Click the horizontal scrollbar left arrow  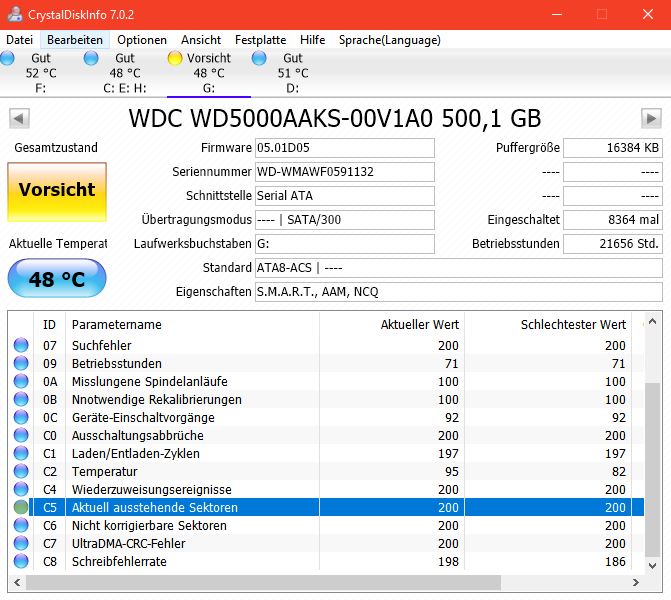pyautogui.click(x=17, y=582)
